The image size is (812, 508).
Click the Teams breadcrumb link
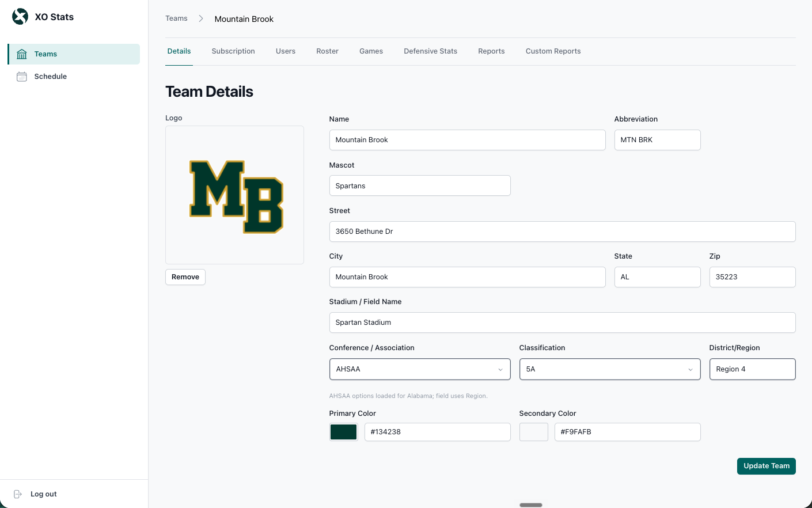176,18
